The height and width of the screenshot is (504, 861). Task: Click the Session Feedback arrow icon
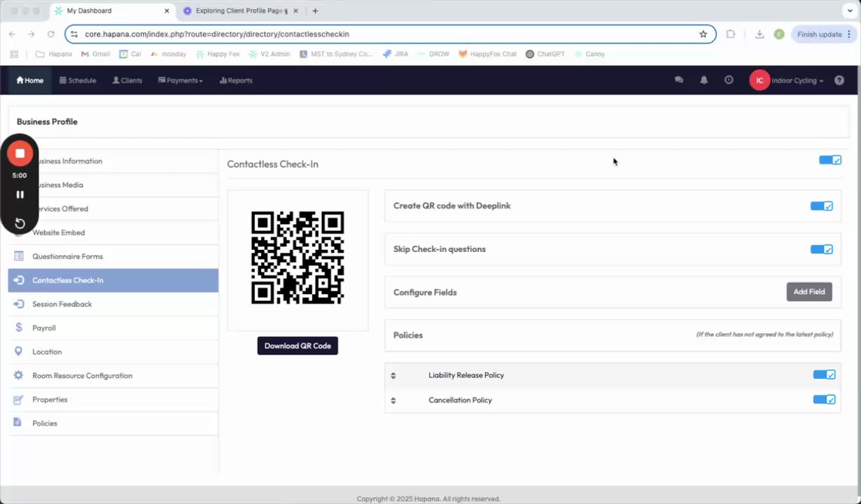click(18, 304)
